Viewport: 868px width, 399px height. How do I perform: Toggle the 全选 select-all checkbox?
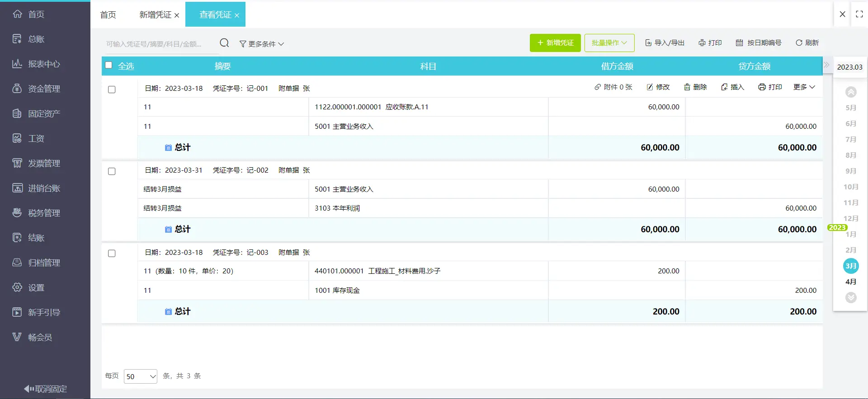(x=108, y=65)
